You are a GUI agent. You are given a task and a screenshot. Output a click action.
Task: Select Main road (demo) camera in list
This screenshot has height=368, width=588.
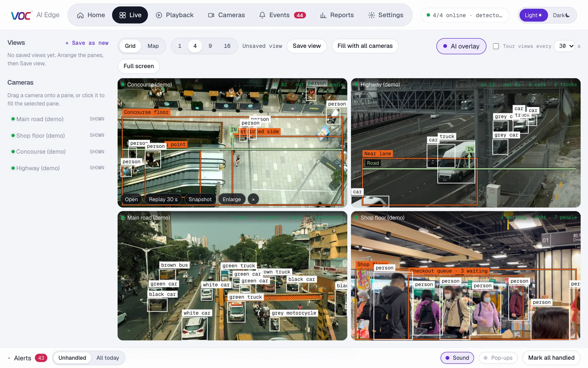pyautogui.click(x=58, y=119)
